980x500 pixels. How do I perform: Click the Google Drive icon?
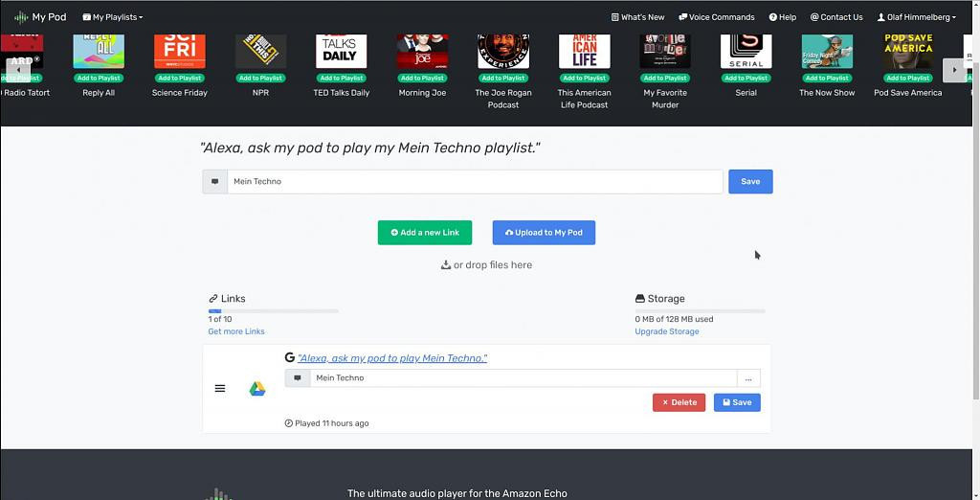point(257,389)
